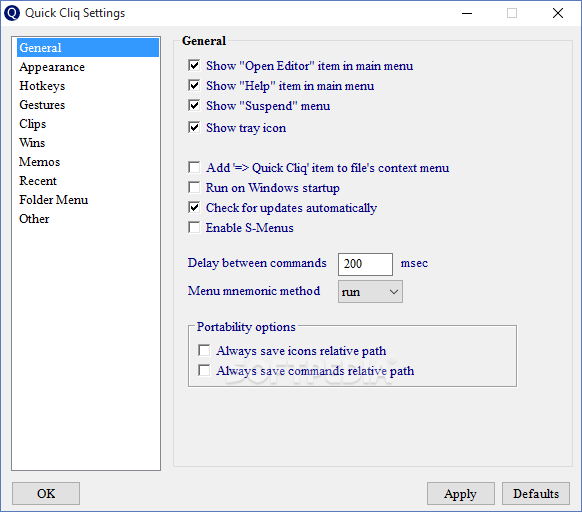Open the Folder Menu settings category
This screenshot has width=582, height=512.
(x=88, y=200)
